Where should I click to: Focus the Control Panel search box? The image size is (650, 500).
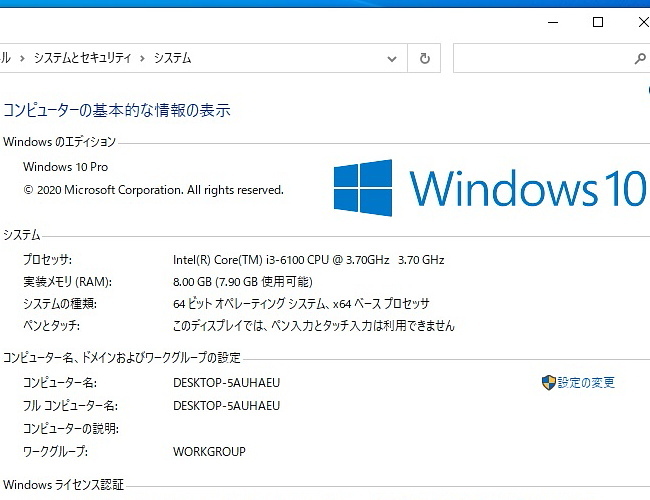click(x=551, y=58)
